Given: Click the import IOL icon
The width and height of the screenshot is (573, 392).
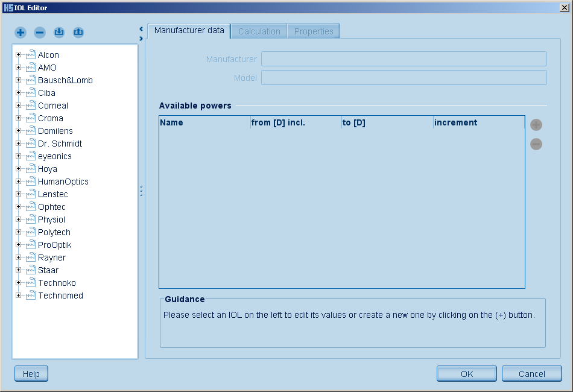Looking at the screenshot, I should pos(59,33).
